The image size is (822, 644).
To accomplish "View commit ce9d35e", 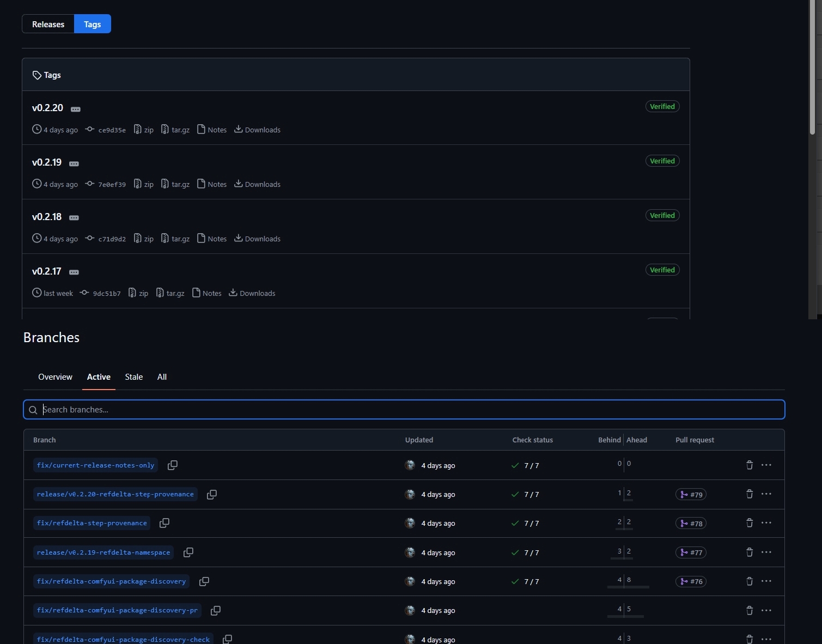I will pyautogui.click(x=106, y=130).
